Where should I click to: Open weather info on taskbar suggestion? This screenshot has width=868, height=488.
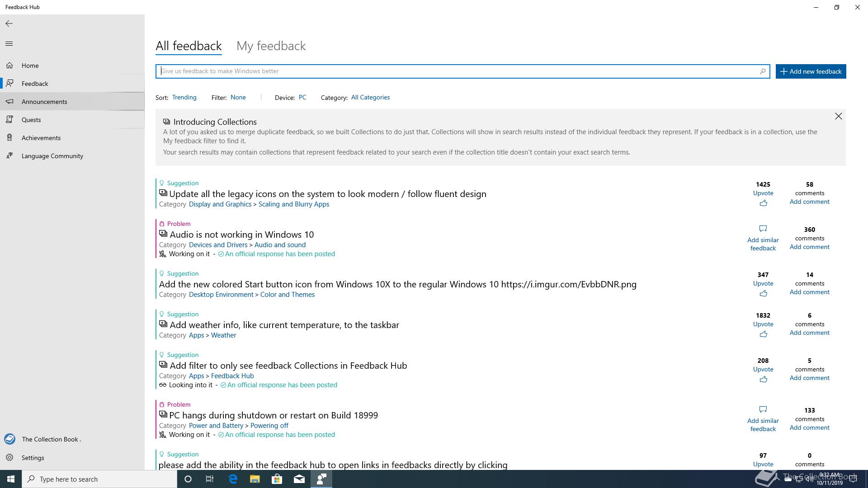click(x=284, y=325)
